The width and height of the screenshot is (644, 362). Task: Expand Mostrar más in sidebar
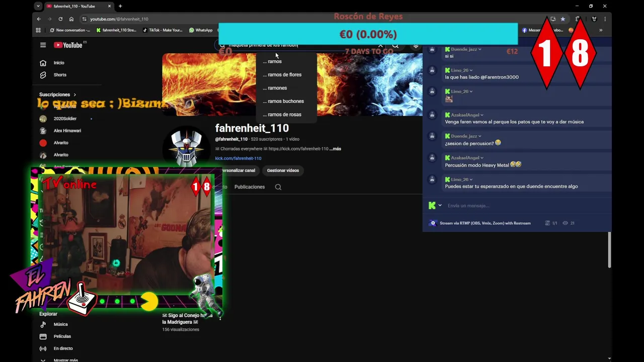click(x=59, y=359)
